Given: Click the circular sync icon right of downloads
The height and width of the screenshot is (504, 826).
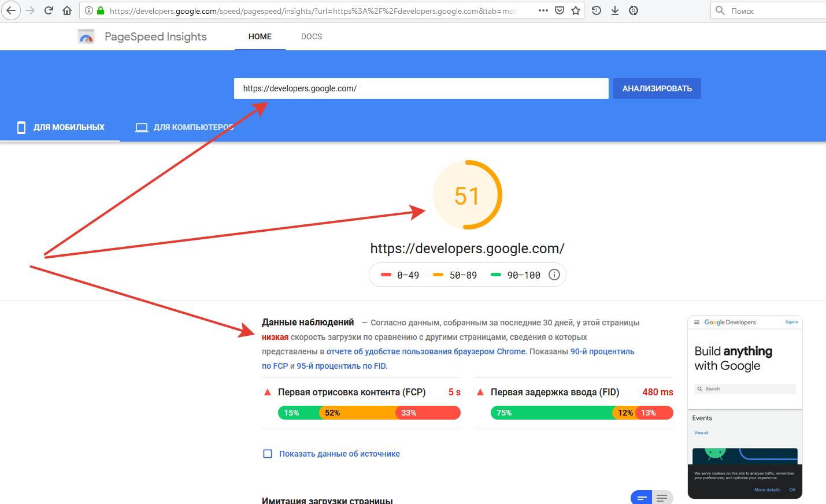Looking at the screenshot, I should coord(634,10).
